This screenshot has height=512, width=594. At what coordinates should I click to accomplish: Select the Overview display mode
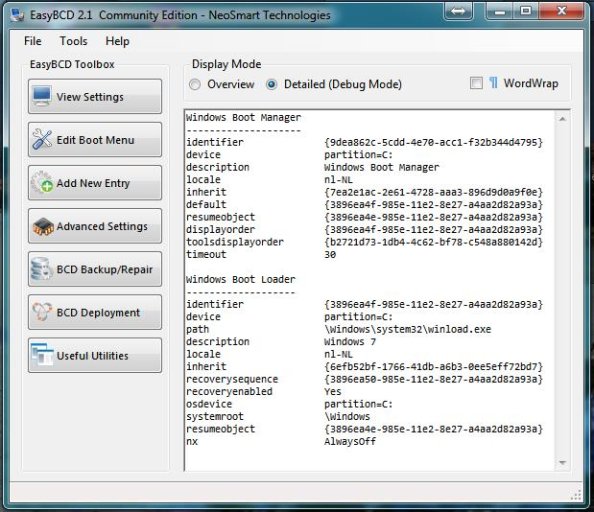tap(195, 84)
